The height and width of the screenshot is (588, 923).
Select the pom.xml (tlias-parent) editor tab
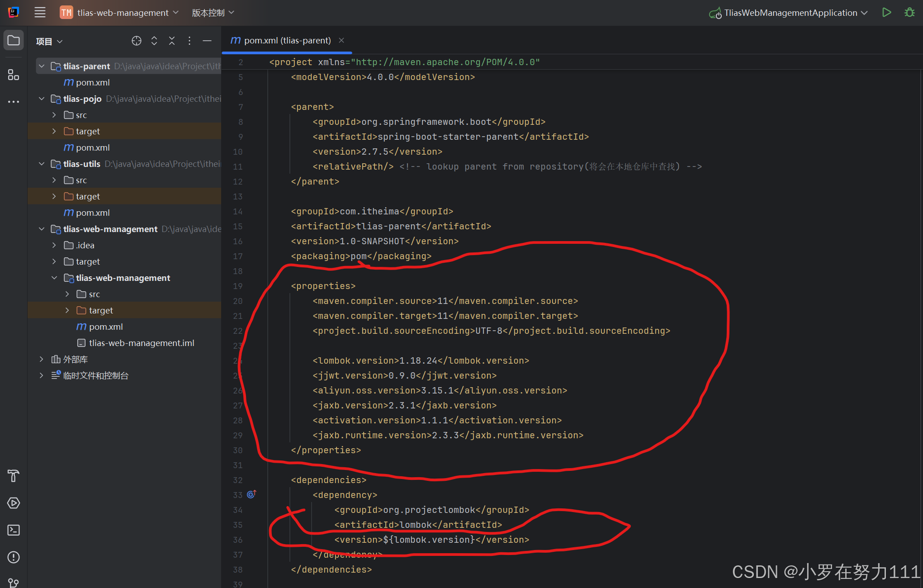point(287,41)
